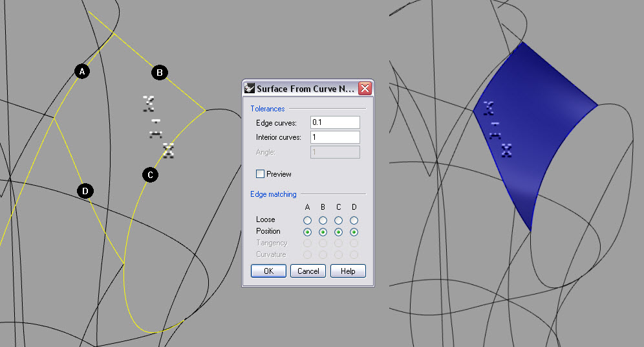Click the Rhino icon in the dialog title bar
This screenshot has height=347, width=644.
pos(250,88)
